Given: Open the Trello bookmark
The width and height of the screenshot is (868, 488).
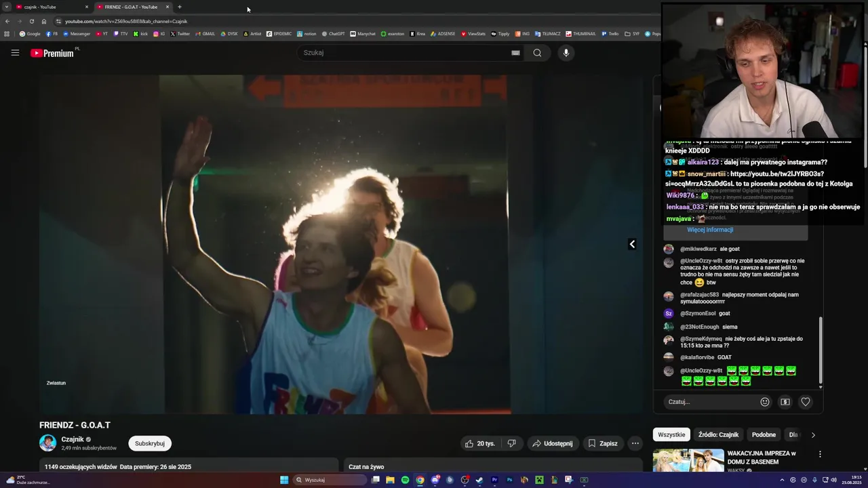Looking at the screenshot, I should 610,34.
